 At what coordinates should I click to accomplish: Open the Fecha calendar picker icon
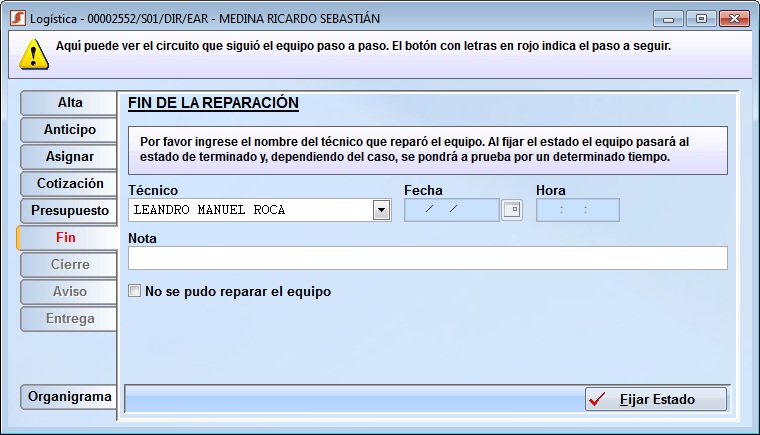tap(512, 210)
